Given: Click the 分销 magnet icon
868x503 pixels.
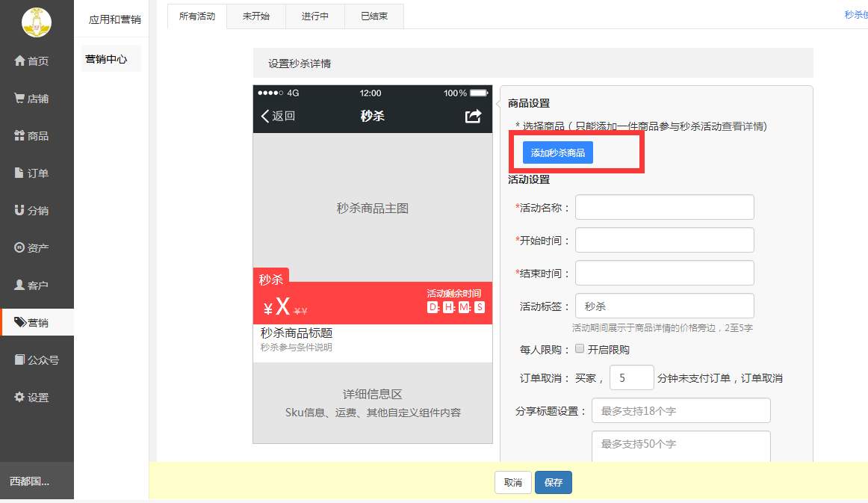Looking at the screenshot, I should pyautogui.click(x=19, y=211).
